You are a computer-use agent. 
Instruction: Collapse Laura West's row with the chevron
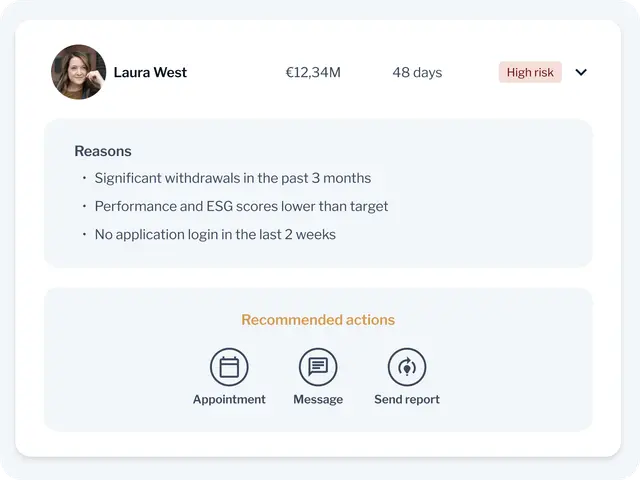click(x=581, y=72)
